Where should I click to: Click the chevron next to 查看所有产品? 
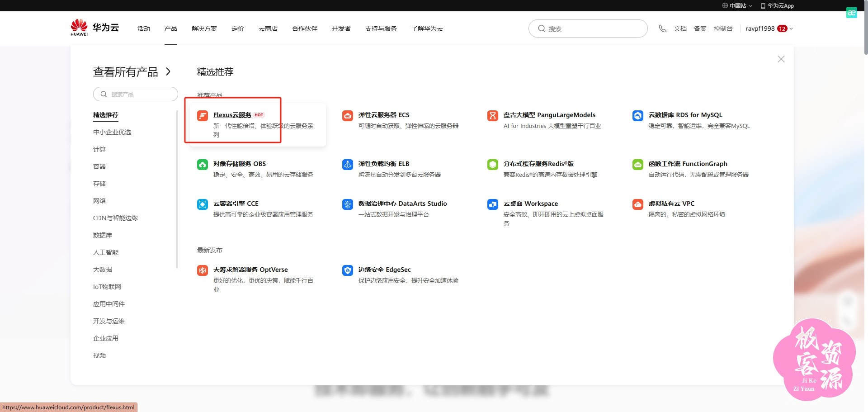[168, 71]
